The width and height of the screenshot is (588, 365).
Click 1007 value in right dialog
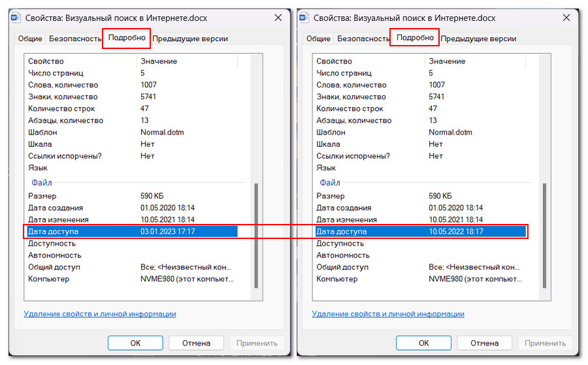437,85
